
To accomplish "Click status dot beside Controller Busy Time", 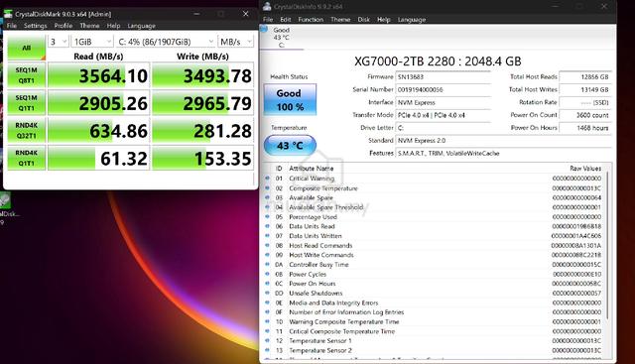I will (267, 264).
